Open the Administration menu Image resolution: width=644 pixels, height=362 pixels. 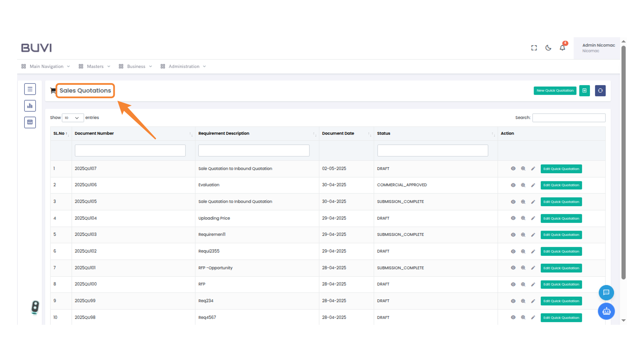click(184, 66)
